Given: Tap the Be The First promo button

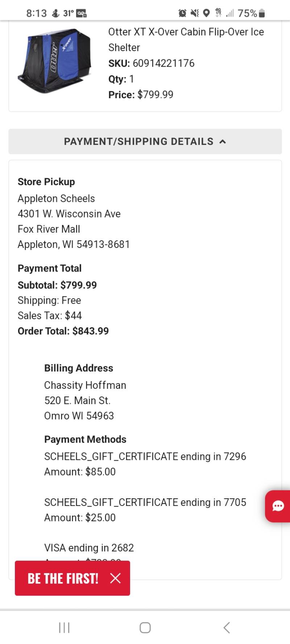Looking at the screenshot, I should click(x=63, y=578).
